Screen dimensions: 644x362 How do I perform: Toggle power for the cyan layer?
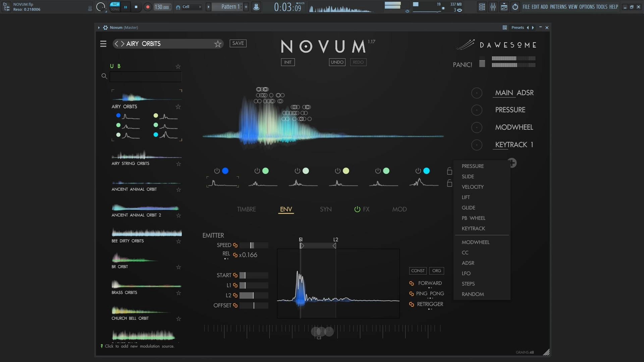418,171
